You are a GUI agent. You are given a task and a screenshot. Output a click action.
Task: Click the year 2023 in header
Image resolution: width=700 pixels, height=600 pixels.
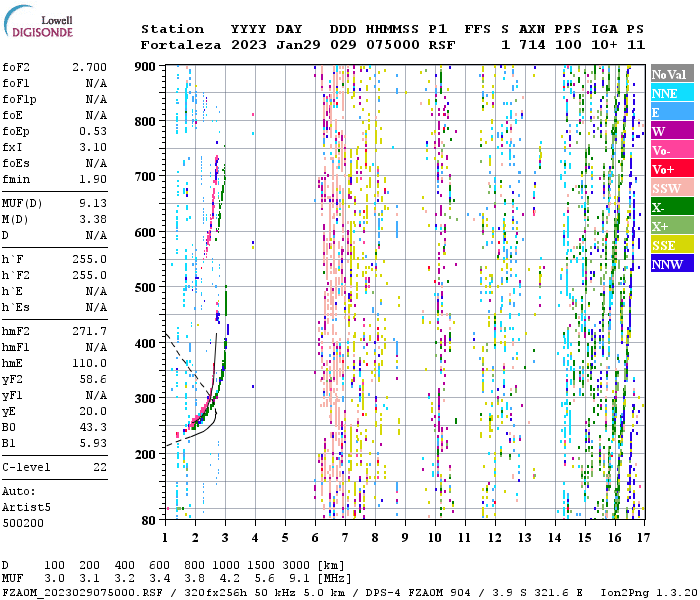pos(249,46)
